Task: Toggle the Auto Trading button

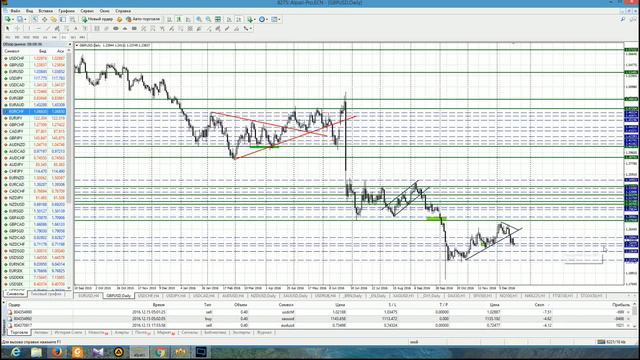Action: (x=143, y=19)
